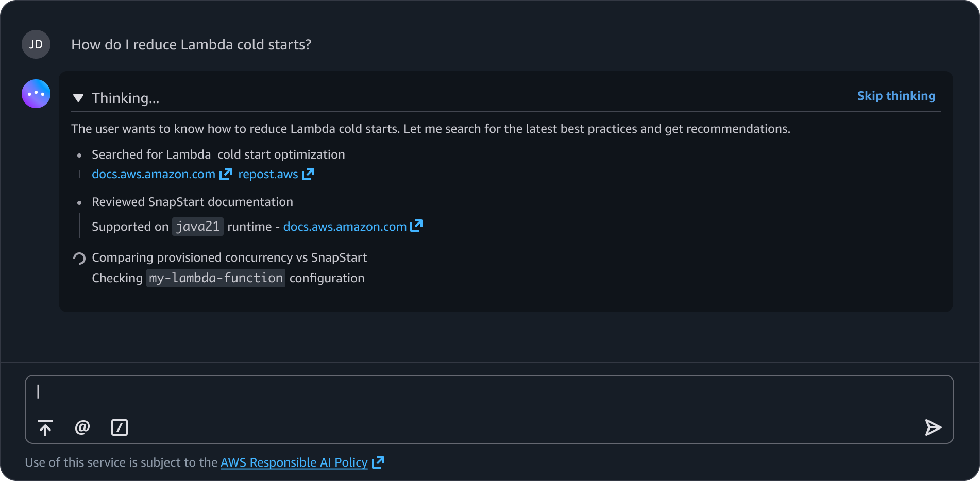Open the repost.aws link
This screenshot has height=481, width=980.
[x=268, y=174]
